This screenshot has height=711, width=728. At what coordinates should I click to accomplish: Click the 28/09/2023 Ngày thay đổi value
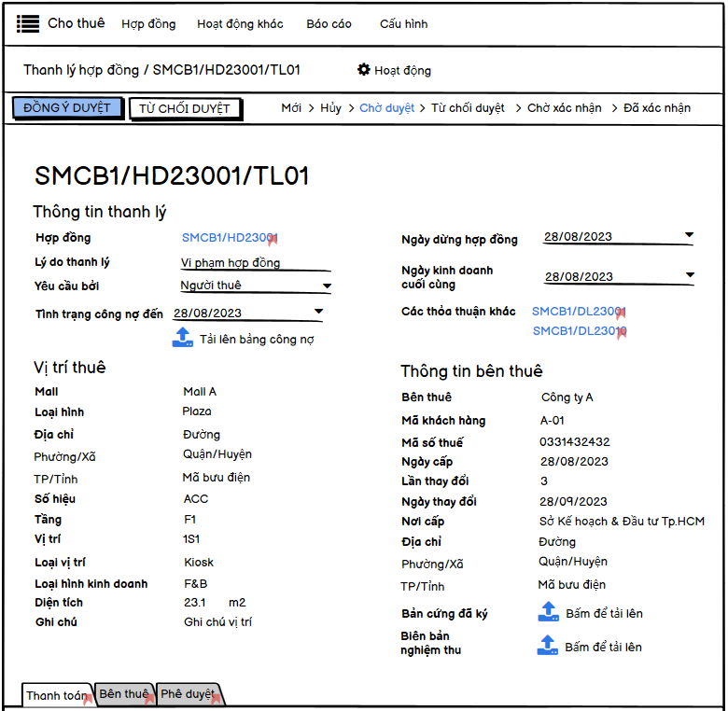[x=573, y=502]
